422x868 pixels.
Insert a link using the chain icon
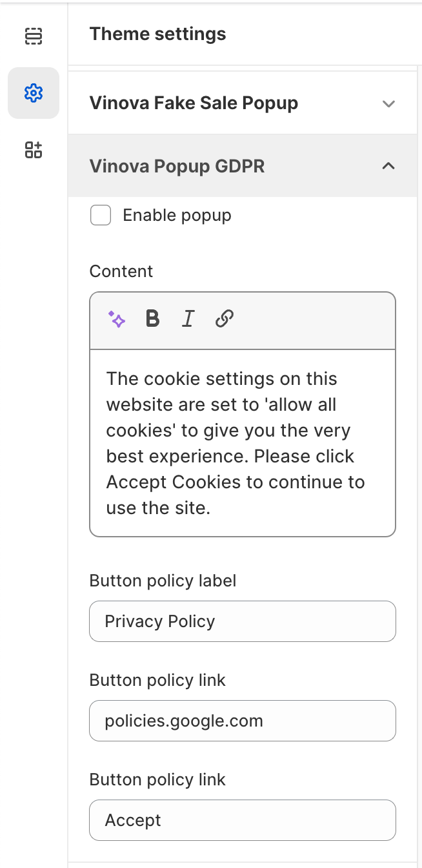pyautogui.click(x=224, y=319)
